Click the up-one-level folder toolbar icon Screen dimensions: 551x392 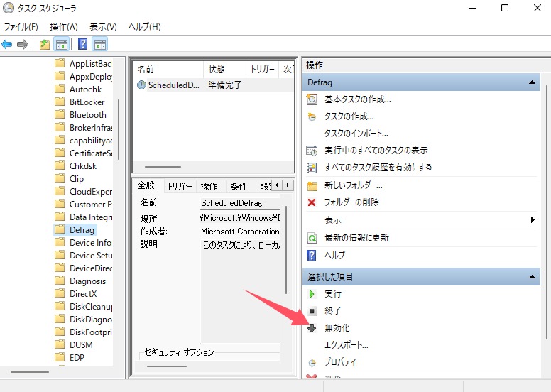coord(45,44)
